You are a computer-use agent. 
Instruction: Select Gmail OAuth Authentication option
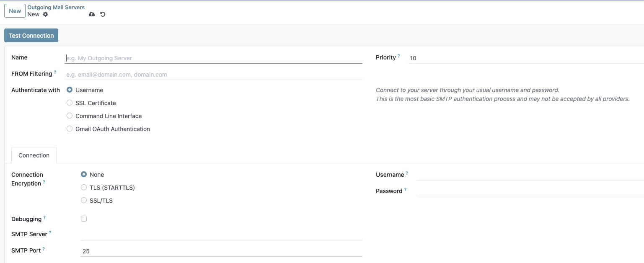click(x=69, y=129)
